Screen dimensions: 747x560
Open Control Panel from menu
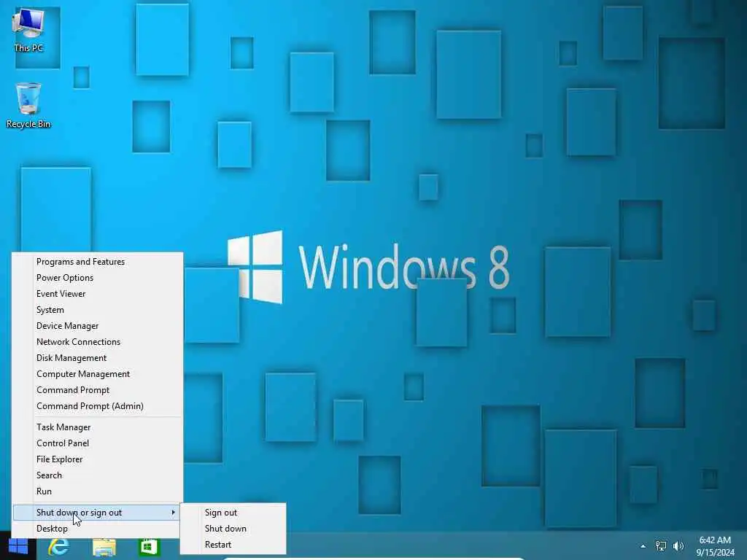pyautogui.click(x=97, y=443)
